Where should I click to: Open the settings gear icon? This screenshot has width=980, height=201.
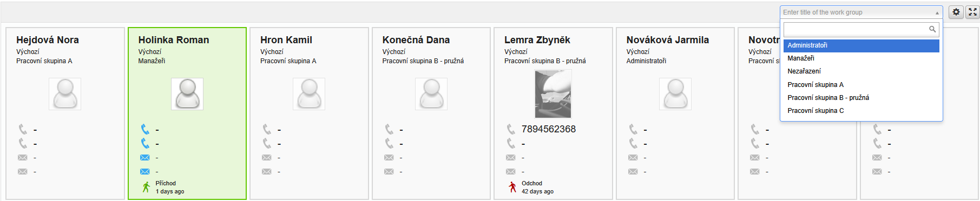[x=956, y=12]
